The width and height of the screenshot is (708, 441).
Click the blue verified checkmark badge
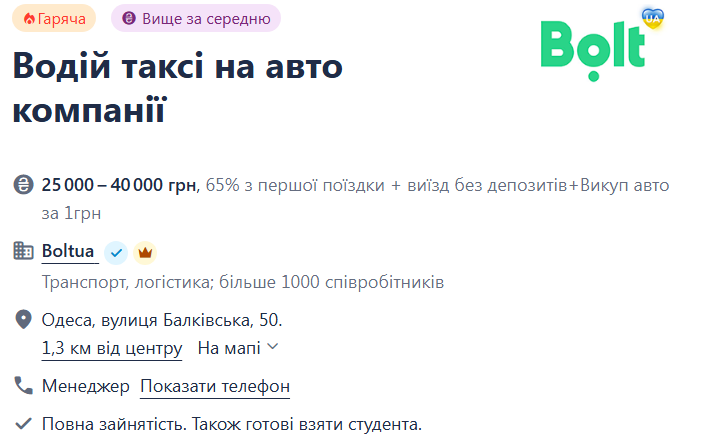pos(116,253)
